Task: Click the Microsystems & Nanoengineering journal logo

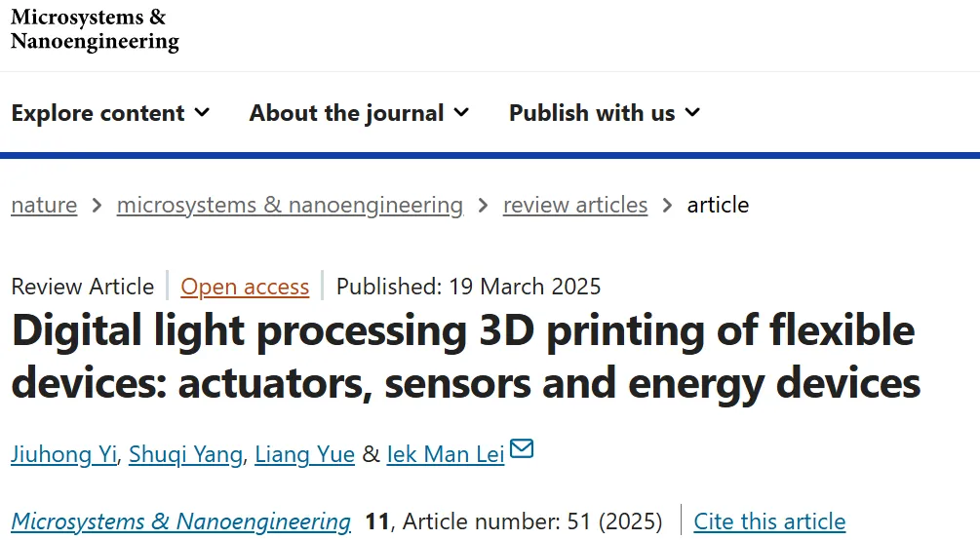Action: pos(95,29)
